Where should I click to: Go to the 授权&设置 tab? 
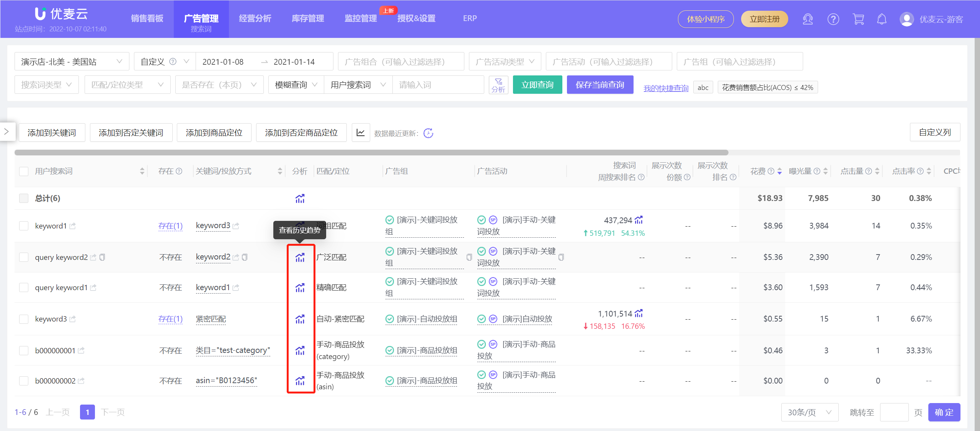tap(416, 18)
